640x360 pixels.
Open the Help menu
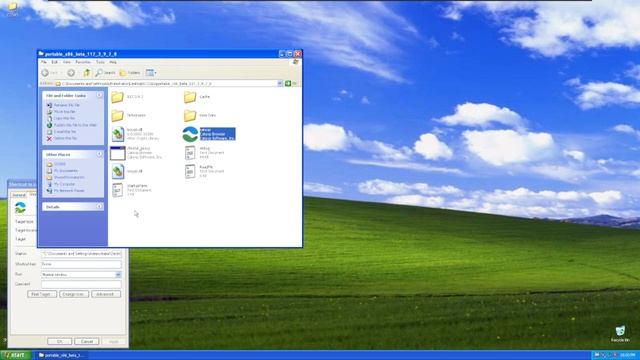tap(113, 62)
